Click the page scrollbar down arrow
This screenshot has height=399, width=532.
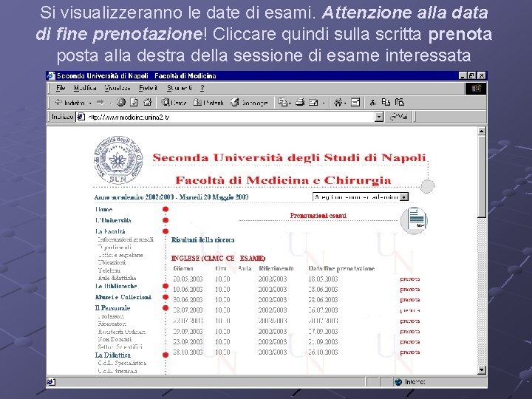482,370
